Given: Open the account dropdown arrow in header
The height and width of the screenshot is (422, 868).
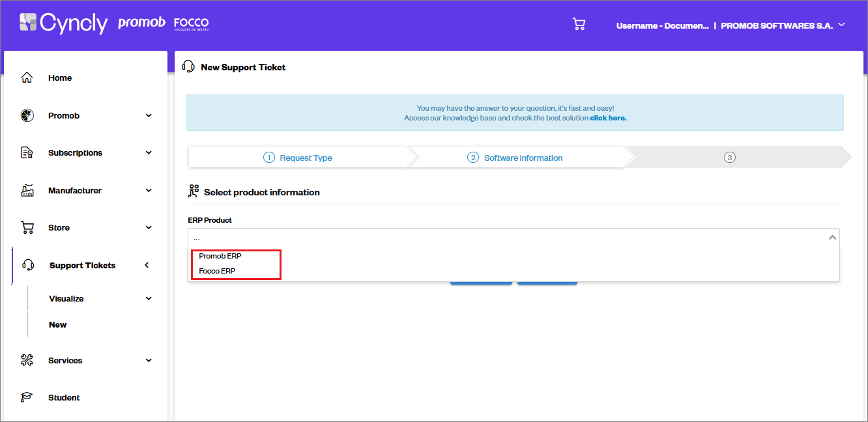Looking at the screenshot, I should pos(841,25).
